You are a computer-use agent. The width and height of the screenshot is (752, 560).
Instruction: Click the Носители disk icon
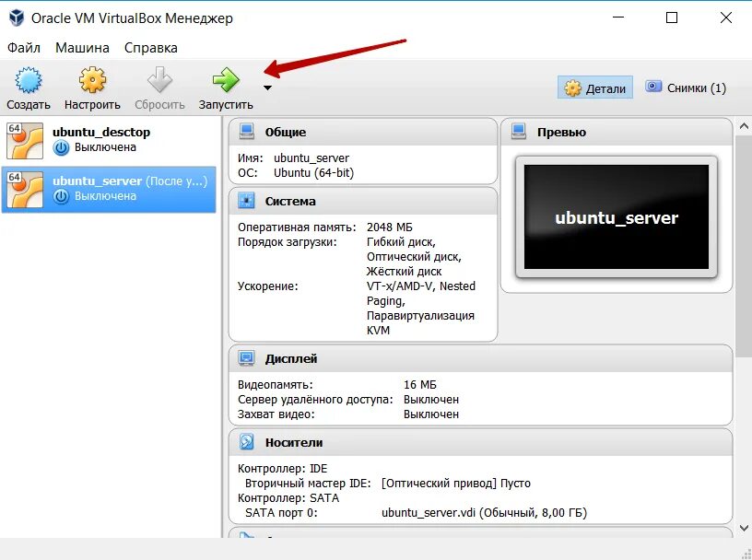click(x=246, y=442)
